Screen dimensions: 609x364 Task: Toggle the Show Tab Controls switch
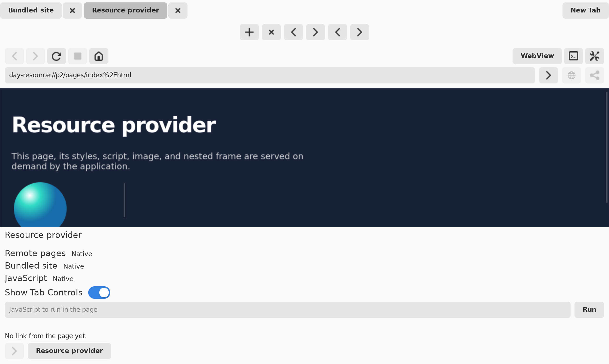(99, 292)
